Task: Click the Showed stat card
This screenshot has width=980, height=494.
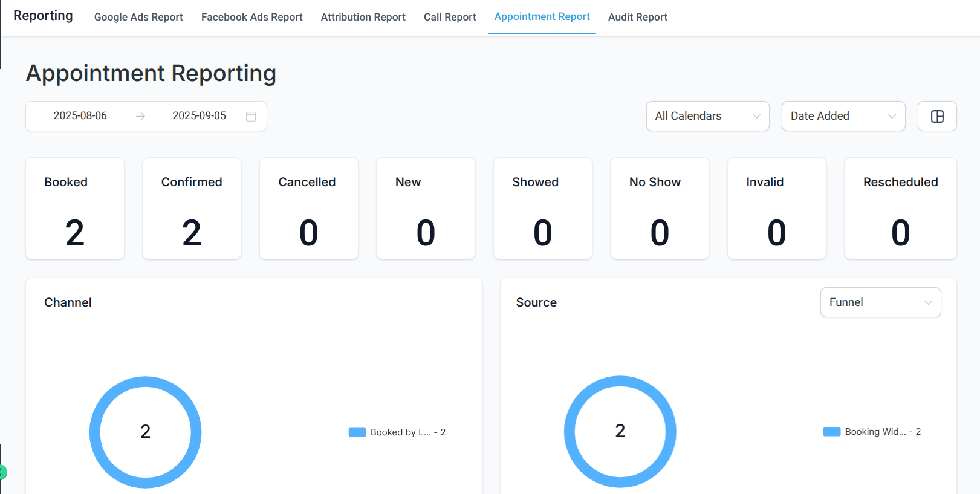Action: [543, 209]
